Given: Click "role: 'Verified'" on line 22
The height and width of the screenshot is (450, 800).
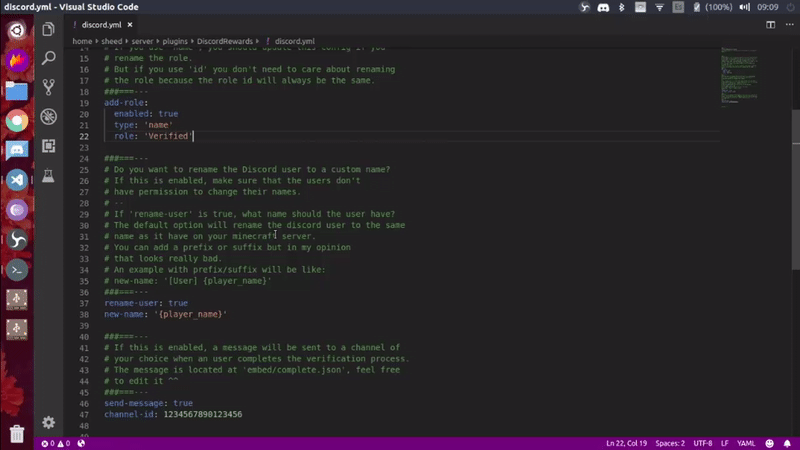Looking at the screenshot, I should click(153, 136).
